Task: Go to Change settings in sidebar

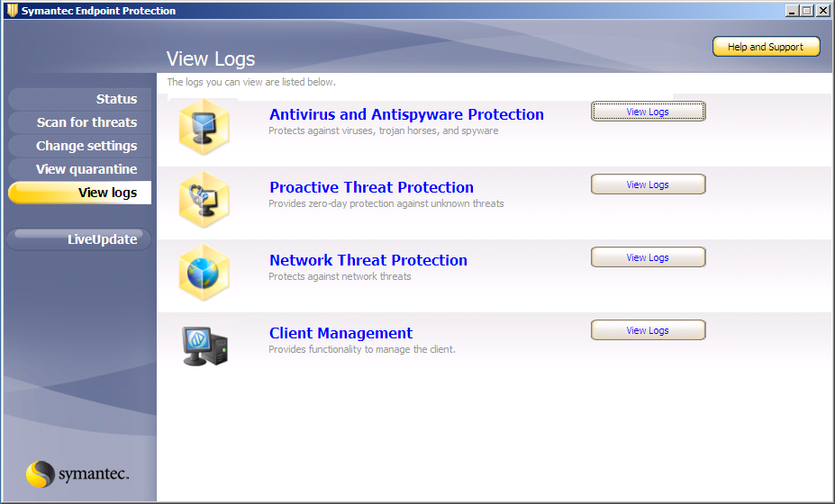Action: click(80, 146)
